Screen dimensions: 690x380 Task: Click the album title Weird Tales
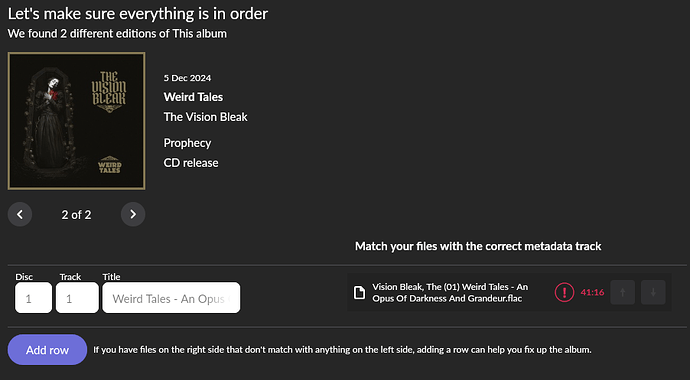193,97
